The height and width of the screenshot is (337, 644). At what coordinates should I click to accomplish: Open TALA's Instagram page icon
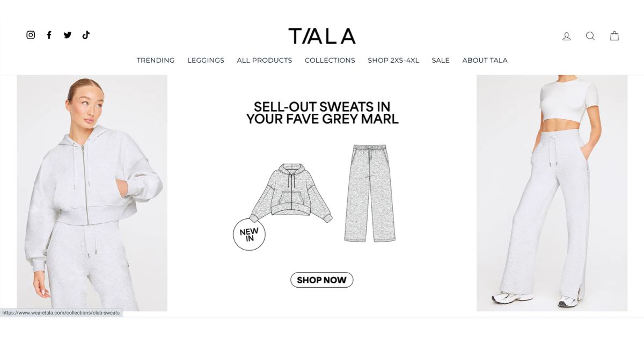tap(31, 35)
